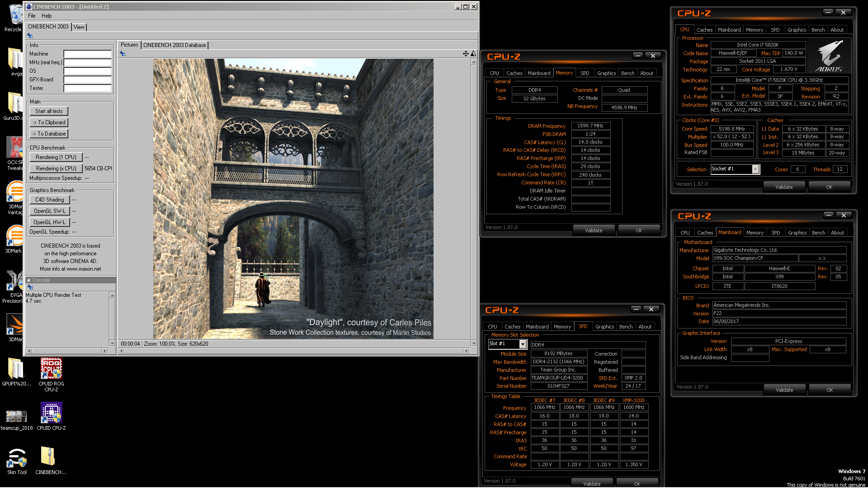Click the Machine input field
Image resolution: width=868 pixels, height=488 pixels.
(87, 54)
